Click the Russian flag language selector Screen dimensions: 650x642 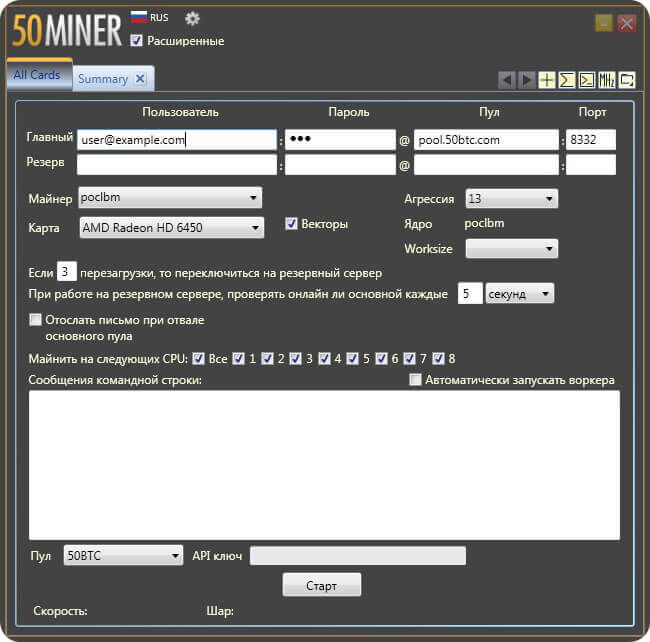tap(138, 17)
